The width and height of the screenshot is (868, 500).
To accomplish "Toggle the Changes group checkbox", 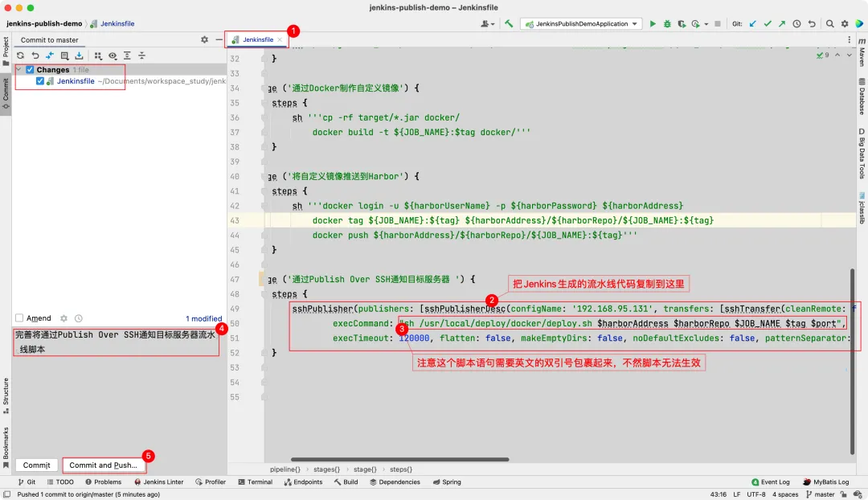I will 30,70.
